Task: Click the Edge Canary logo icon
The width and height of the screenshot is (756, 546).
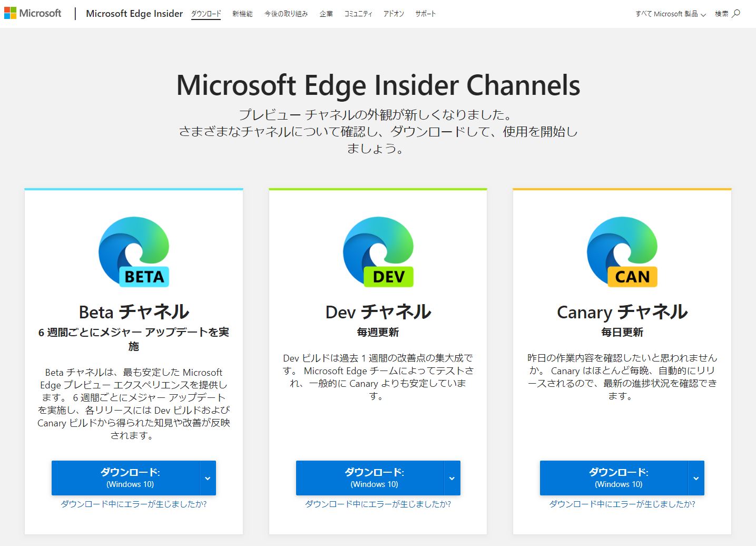Action: pyautogui.click(x=622, y=252)
